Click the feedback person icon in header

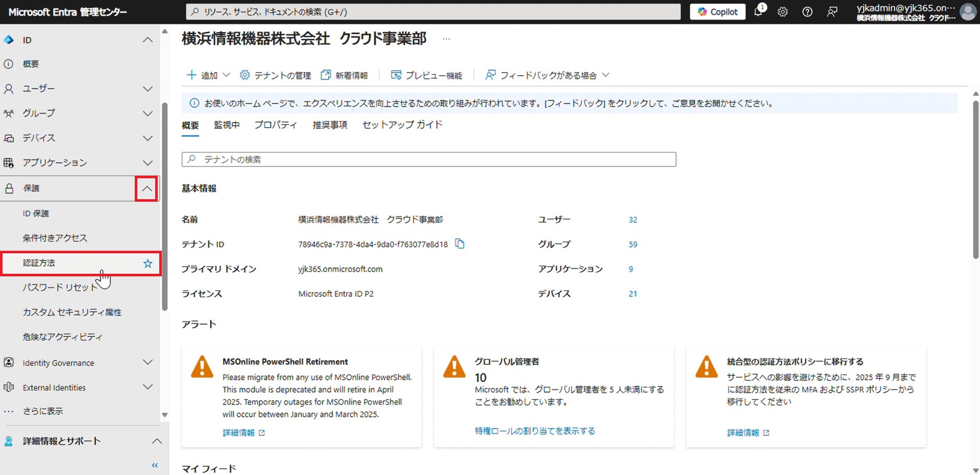click(832, 12)
